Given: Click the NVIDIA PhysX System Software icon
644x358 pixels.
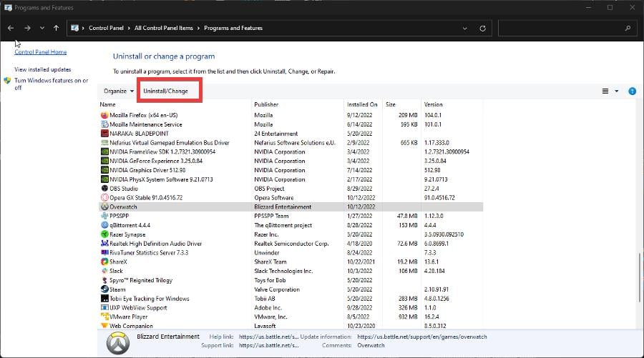Looking at the screenshot, I should 104,179.
